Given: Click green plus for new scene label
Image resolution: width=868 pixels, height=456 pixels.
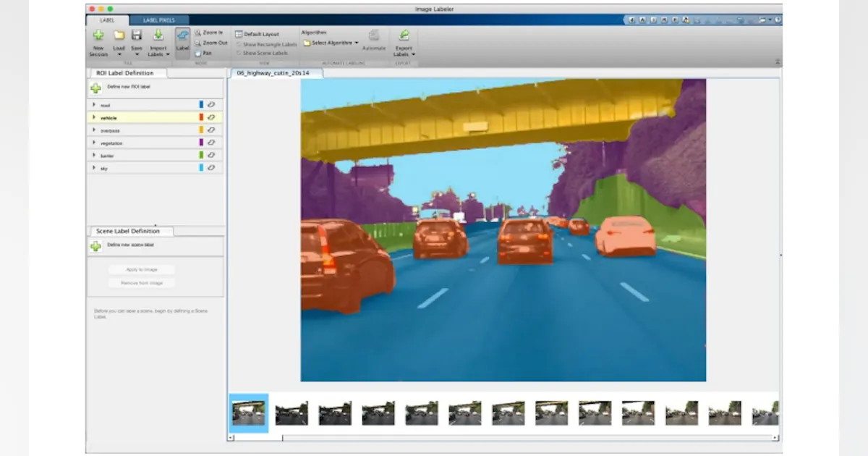Looking at the screenshot, I should coord(95,246).
